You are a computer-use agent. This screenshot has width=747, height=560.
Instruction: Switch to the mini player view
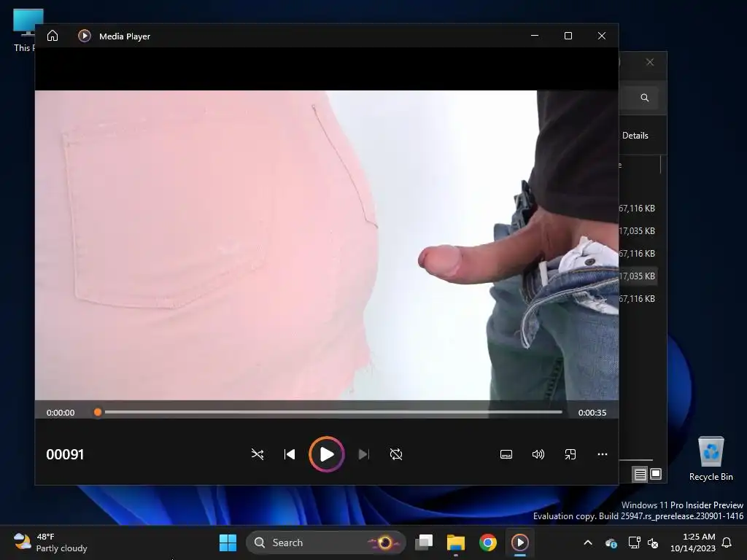click(570, 454)
